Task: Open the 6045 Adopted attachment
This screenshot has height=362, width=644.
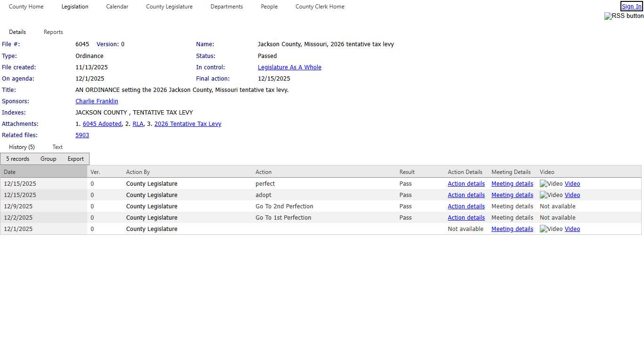Action: [x=102, y=124]
